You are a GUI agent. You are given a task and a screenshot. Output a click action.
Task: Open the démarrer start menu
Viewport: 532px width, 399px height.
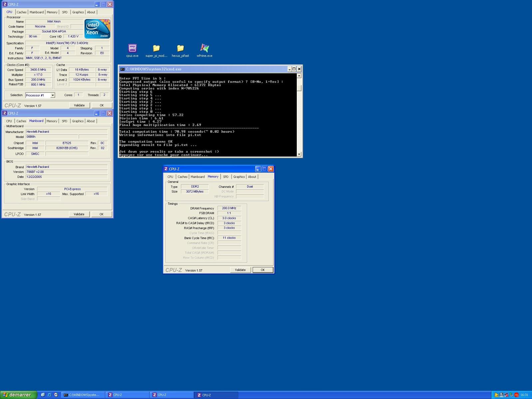pos(18,395)
